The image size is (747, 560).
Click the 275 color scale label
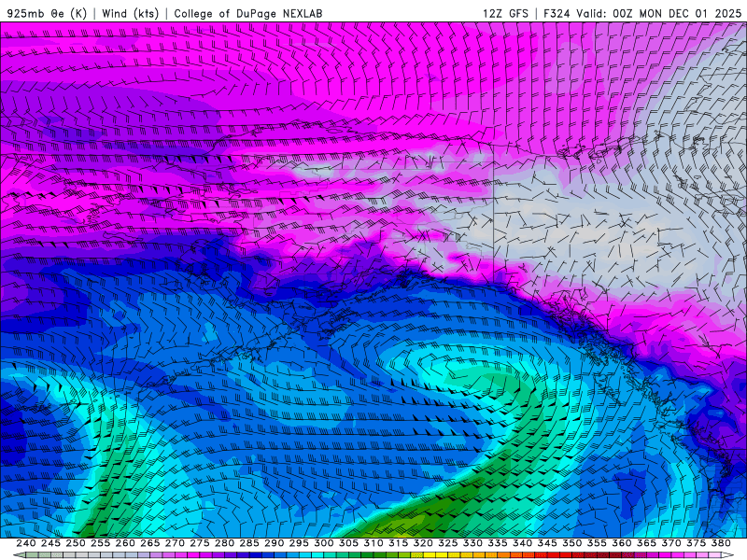tap(199, 543)
